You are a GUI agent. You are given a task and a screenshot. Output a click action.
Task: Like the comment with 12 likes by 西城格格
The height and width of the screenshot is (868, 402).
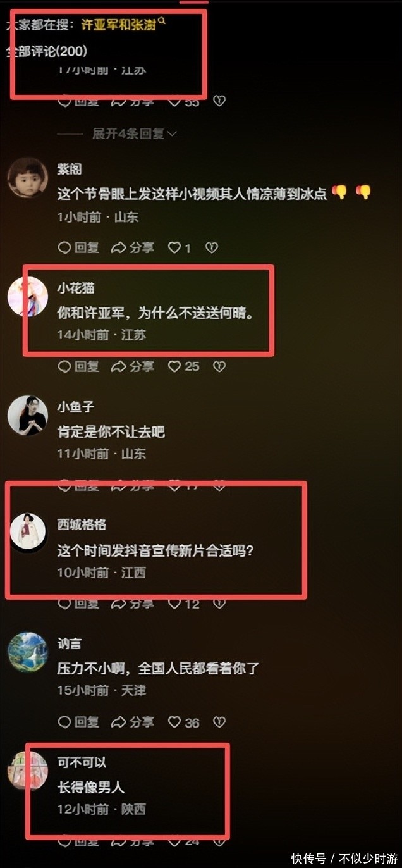(174, 604)
